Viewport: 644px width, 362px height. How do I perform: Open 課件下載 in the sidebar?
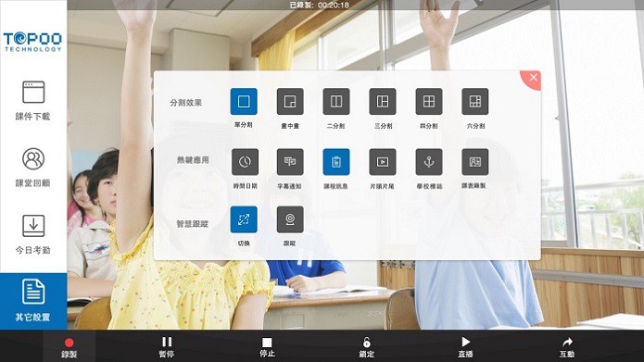point(33,101)
